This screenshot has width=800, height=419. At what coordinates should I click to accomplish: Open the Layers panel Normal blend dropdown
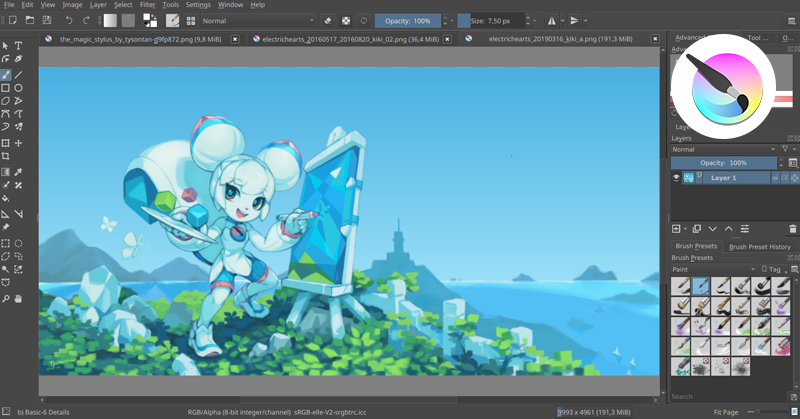(723, 150)
